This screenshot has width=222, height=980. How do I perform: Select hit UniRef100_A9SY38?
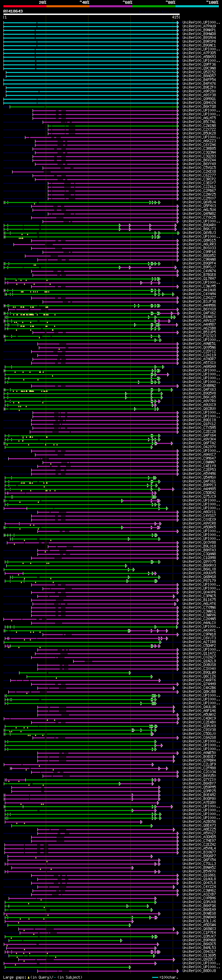(x=199, y=95)
